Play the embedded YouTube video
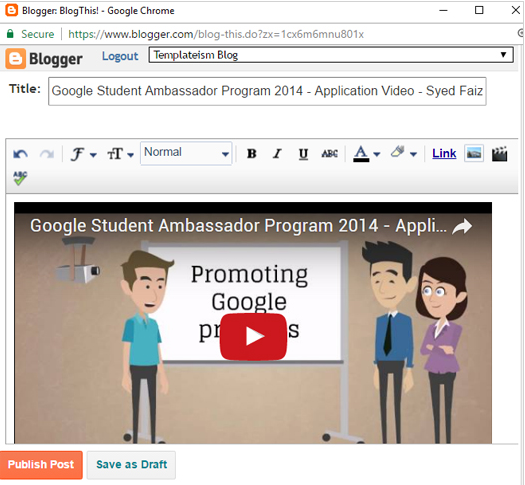This screenshot has height=485, width=525. coord(253,336)
